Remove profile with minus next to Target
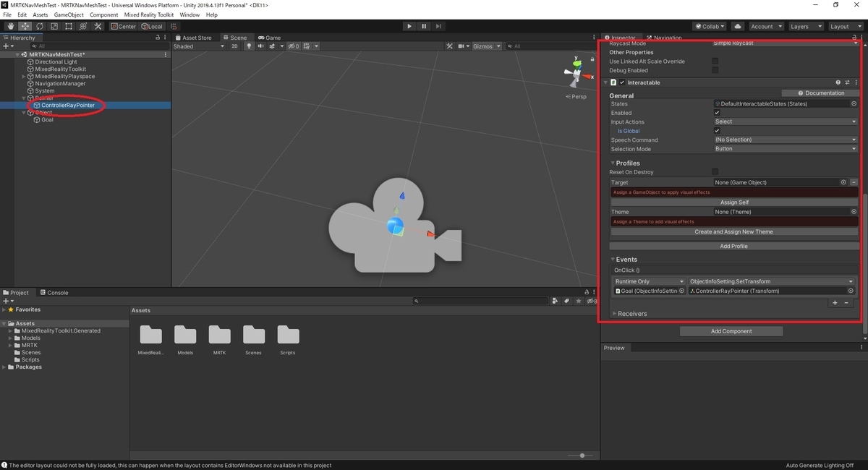The width and height of the screenshot is (868, 470). [854, 182]
